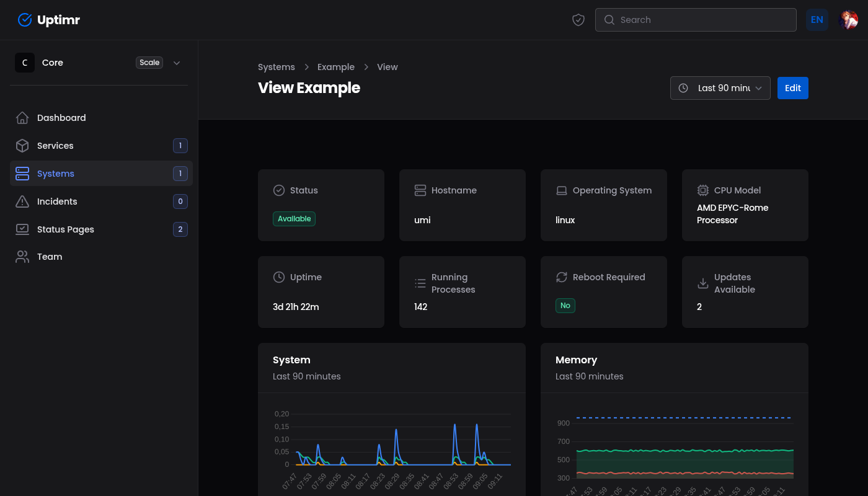Screen dimensions: 868x496
Task: Click the Example breadcrumb link
Action: (x=336, y=67)
